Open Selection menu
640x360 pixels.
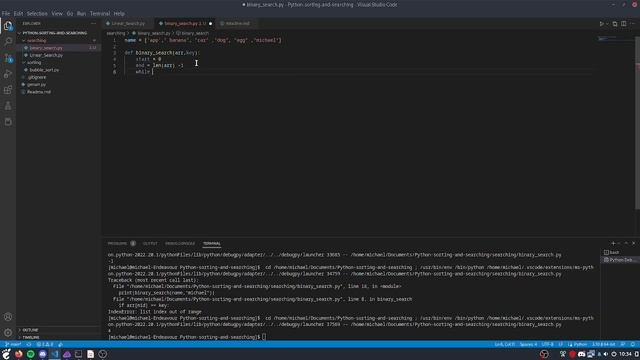coord(37,13)
